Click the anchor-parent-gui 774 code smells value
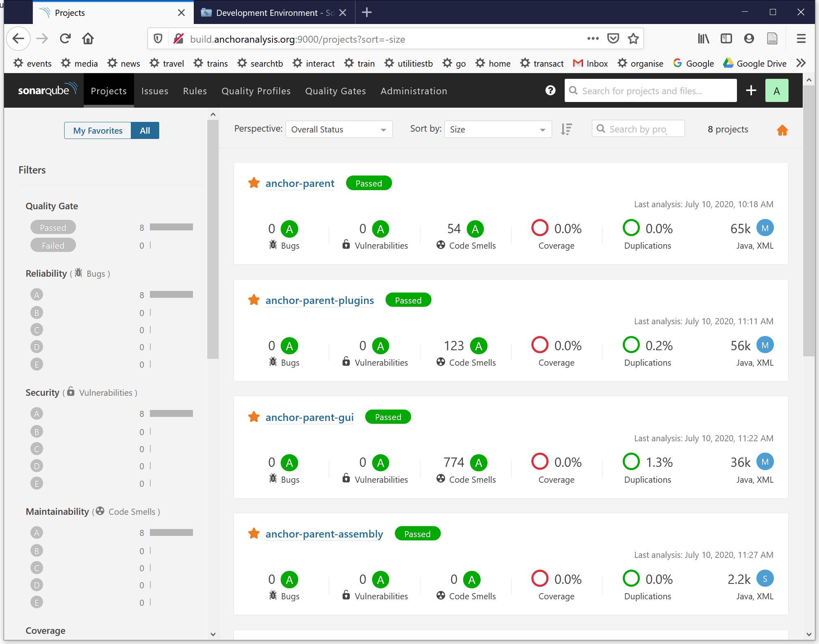Screen dimensions: 819x644 pos(454,462)
